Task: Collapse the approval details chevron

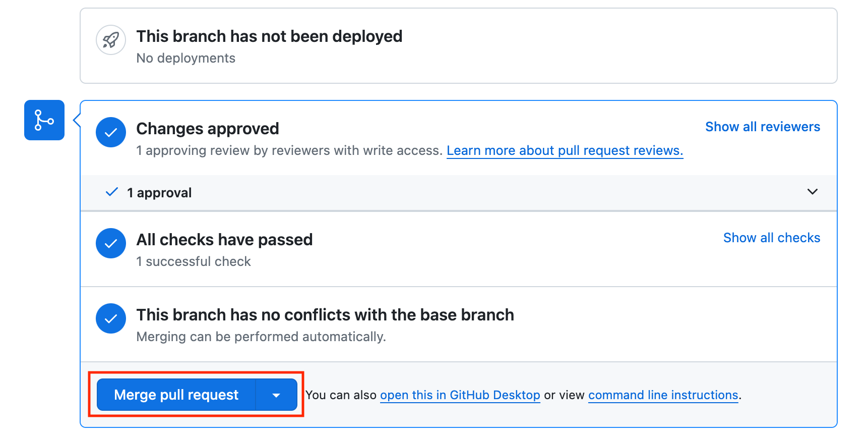Action: (x=812, y=192)
